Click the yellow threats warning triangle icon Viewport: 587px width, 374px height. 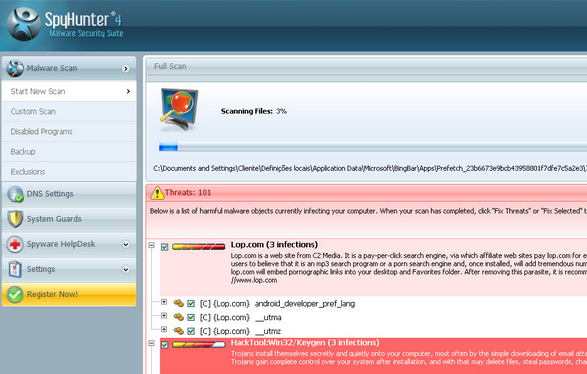tap(157, 193)
